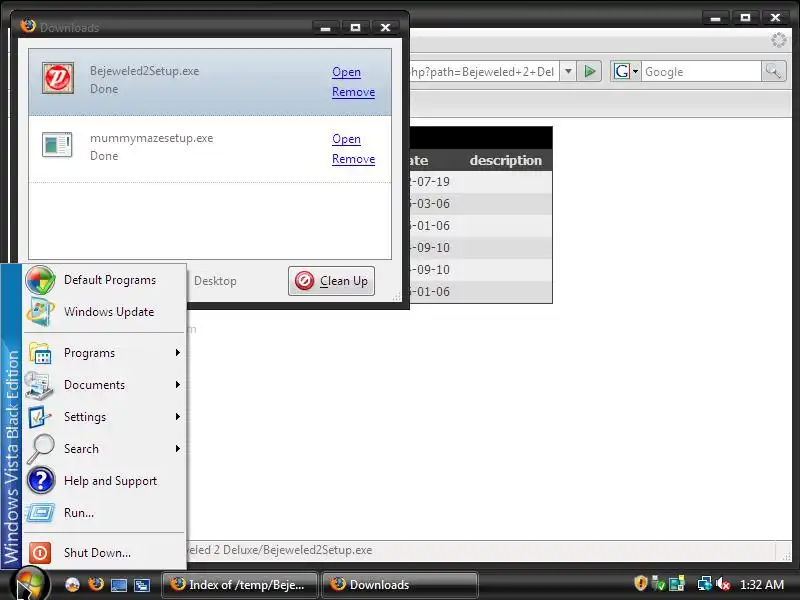Click the disc icon in Quick Launch
Screen dimensions: 800x600
point(72,585)
